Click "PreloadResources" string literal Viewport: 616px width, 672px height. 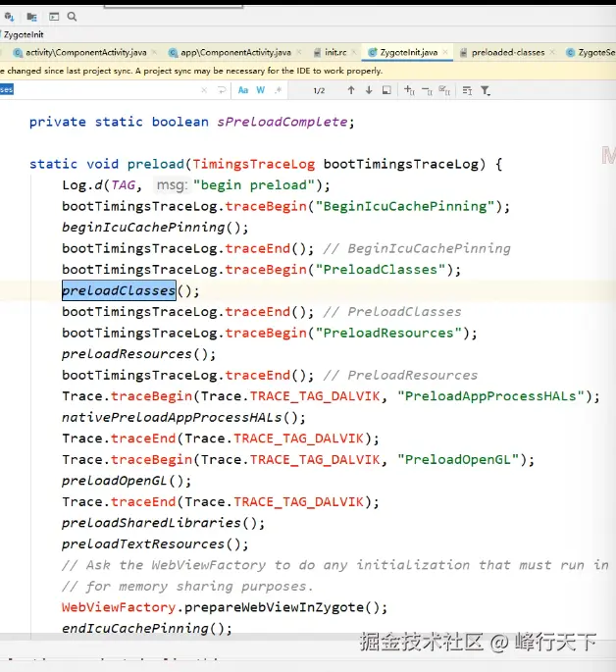[388, 333]
